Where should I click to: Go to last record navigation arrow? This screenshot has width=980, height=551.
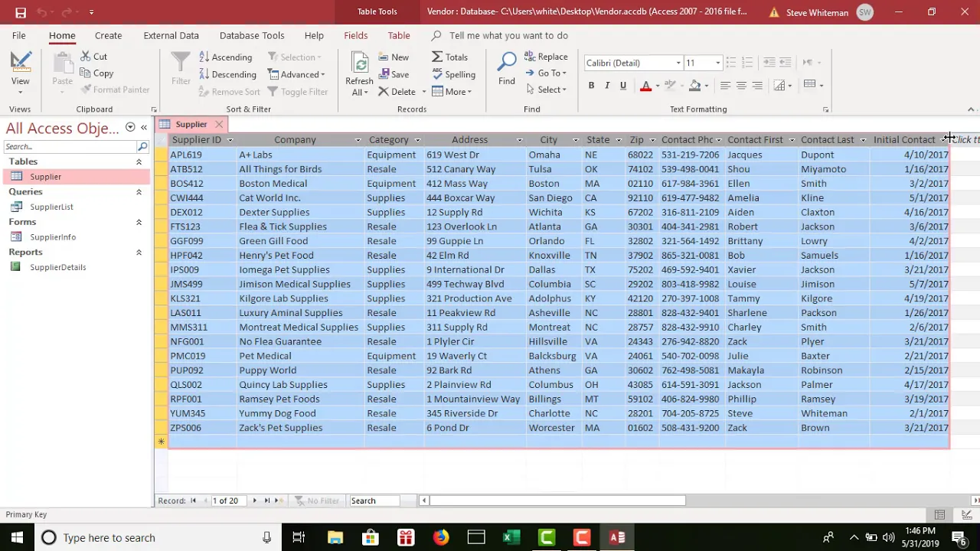[x=267, y=500]
